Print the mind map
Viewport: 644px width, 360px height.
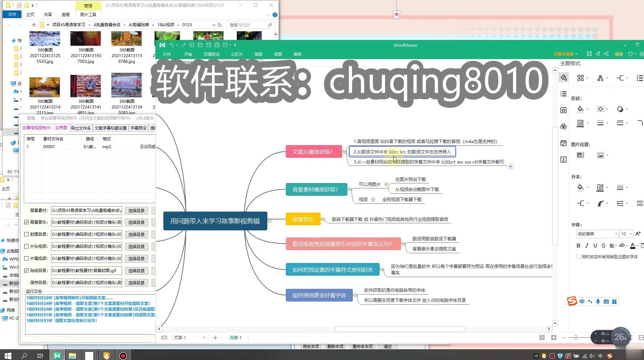pos(217,45)
